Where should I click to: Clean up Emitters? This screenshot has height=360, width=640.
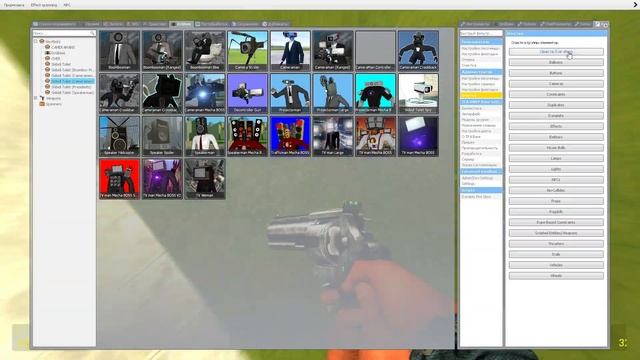(x=556, y=137)
